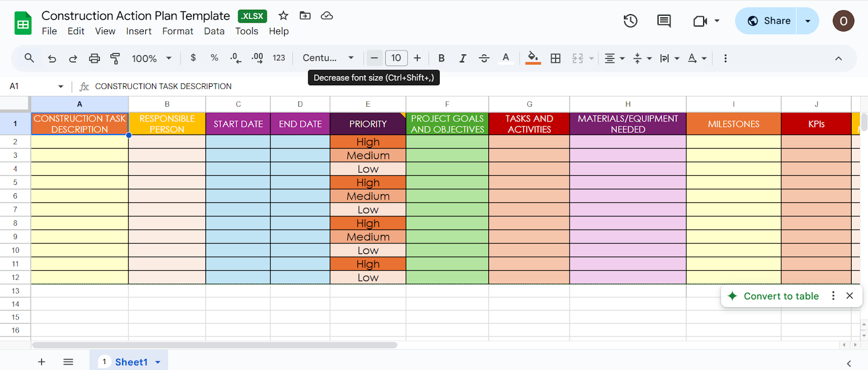Open the zoom level dropdown
This screenshot has height=370, width=868.
pyautogui.click(x=151, y=58)
